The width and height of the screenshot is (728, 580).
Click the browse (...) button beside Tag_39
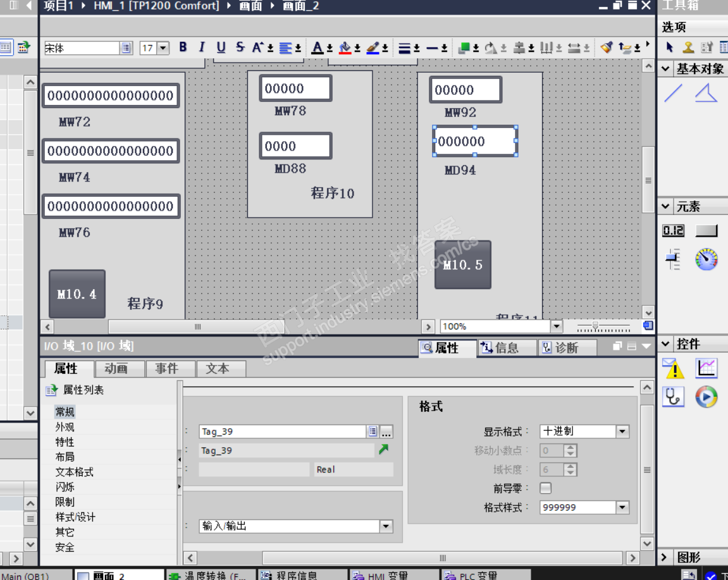coord(386,432)
